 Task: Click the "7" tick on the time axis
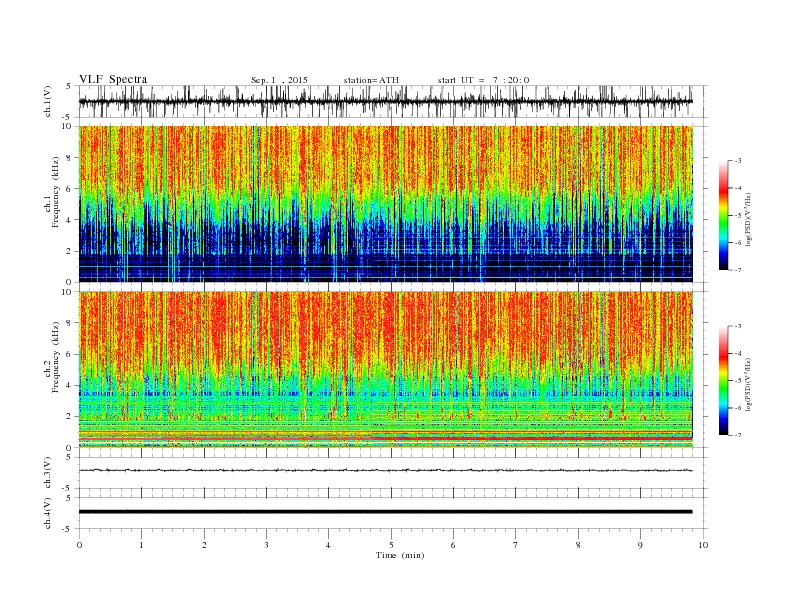[516, 545]
